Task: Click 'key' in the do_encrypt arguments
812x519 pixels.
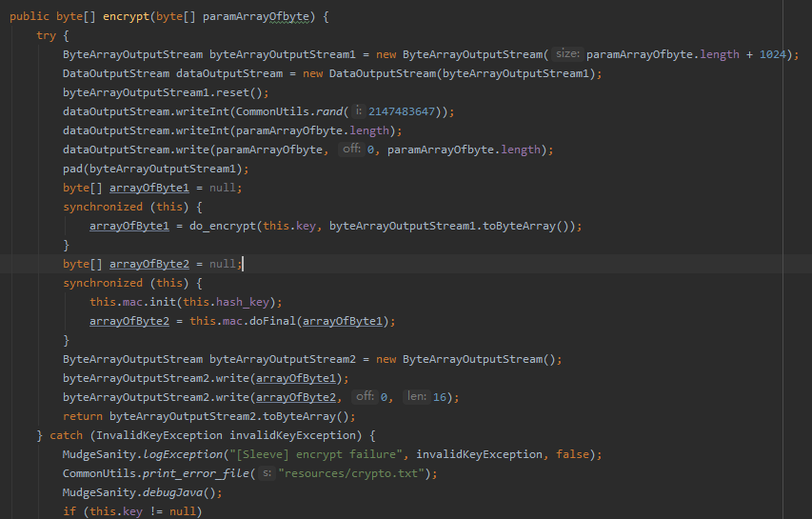Action: click(306, 227)
